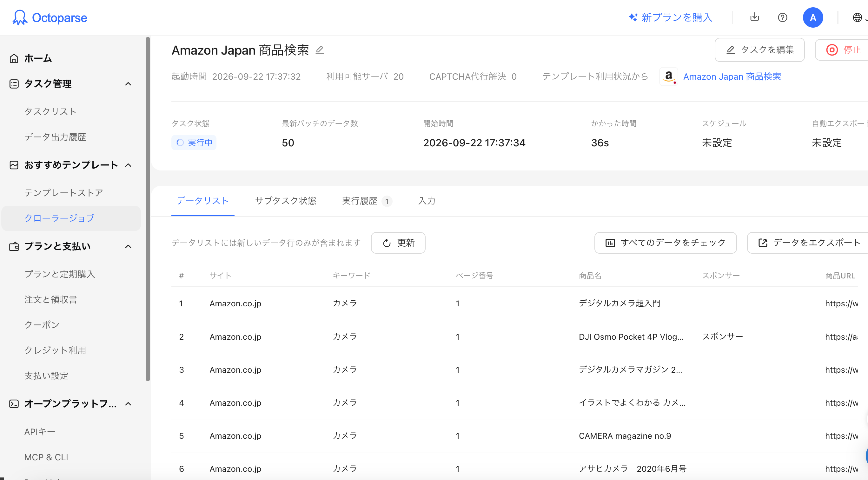Viewport: 868px width, 480px height.
Task: Open APIキー in sidebar
Action: 40,431
